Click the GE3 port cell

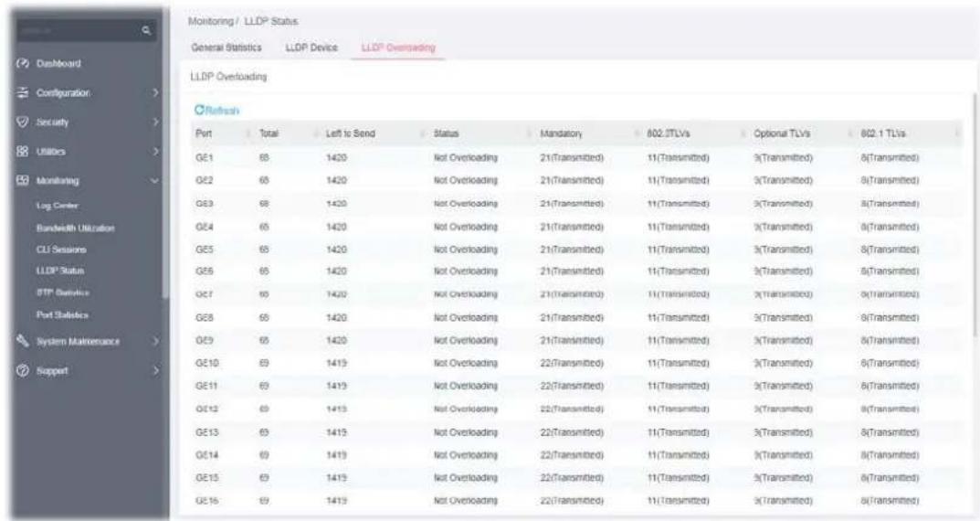[205, 203]
